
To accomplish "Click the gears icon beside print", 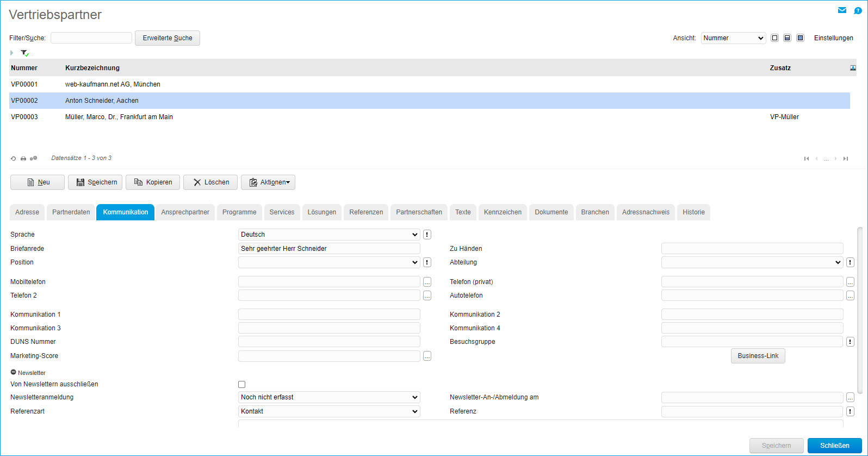I will tap(34, 158).
